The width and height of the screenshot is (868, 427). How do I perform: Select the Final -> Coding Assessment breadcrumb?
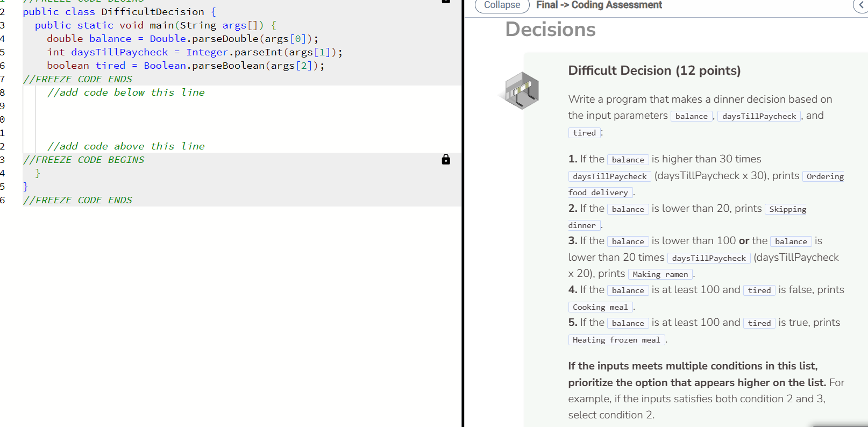click(599, 5)
